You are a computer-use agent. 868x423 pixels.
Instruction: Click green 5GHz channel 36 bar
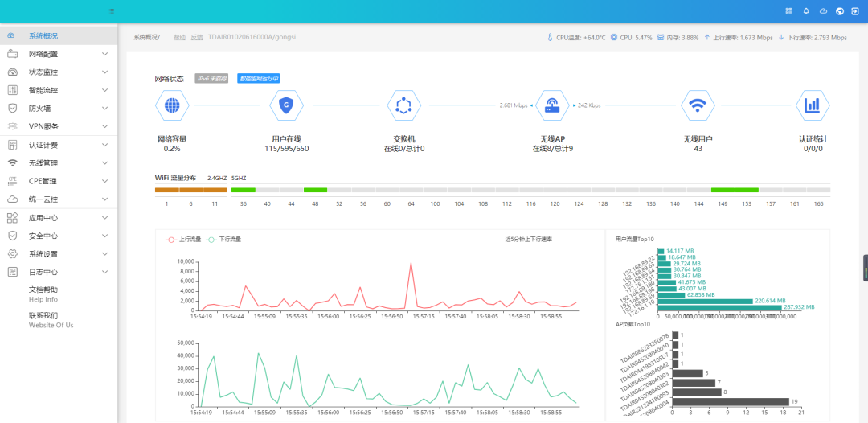(x=243, y=190)
